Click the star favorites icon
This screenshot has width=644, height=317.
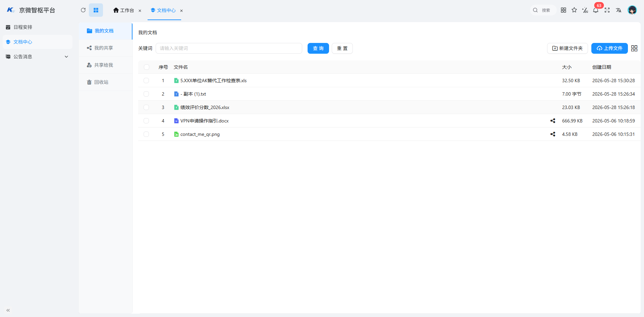[574, 10]
